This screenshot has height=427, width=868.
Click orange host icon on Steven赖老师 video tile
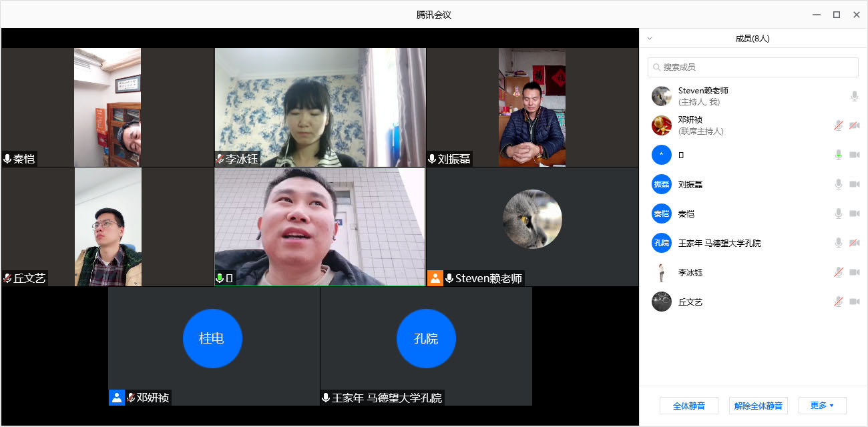(x=435, y=278)
